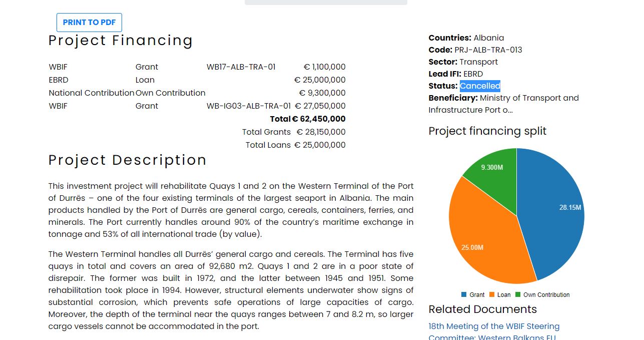Click the green Own Contribution legend square

[518, 295]
